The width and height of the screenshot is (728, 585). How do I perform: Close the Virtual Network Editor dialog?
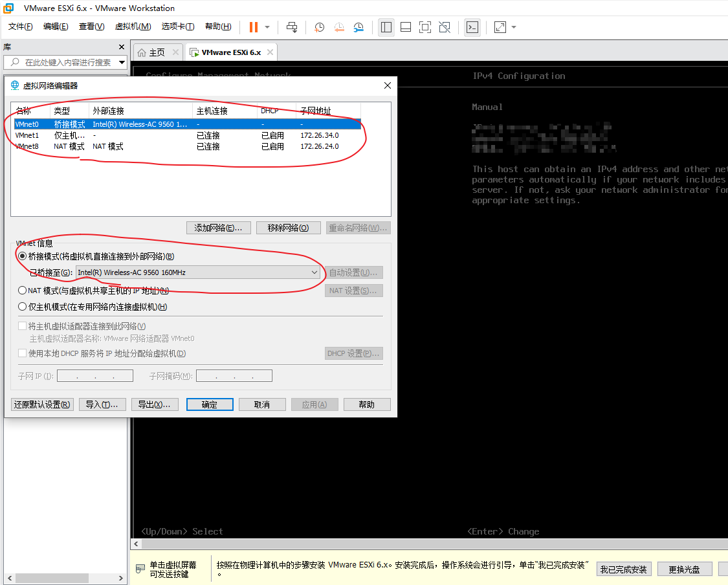click(388, 85)
